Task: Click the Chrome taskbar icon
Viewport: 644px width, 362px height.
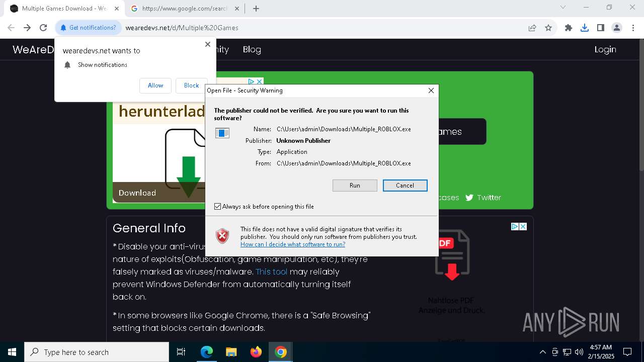Action: click(281, 352)
